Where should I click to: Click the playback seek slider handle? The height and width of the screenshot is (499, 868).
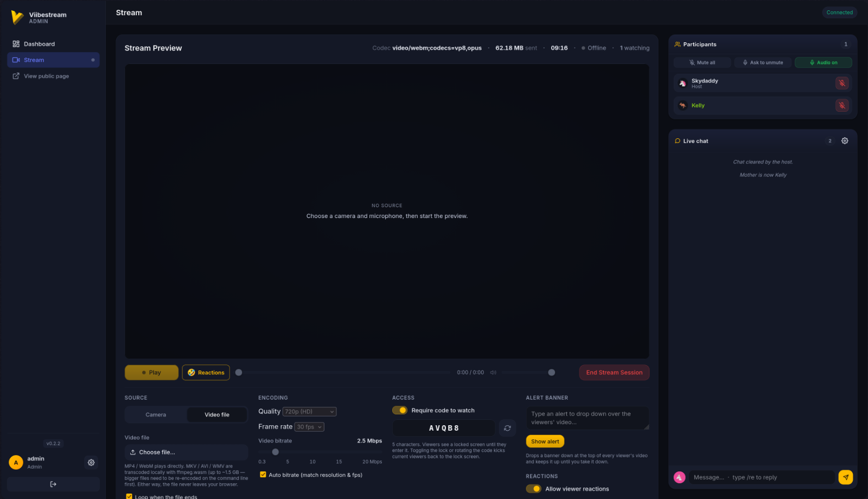239,373
